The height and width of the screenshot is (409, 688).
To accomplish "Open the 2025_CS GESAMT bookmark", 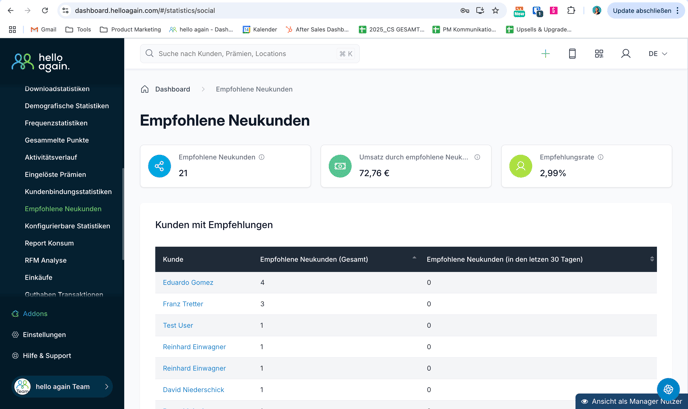I will pyautogui.click(x=391, y=29).
